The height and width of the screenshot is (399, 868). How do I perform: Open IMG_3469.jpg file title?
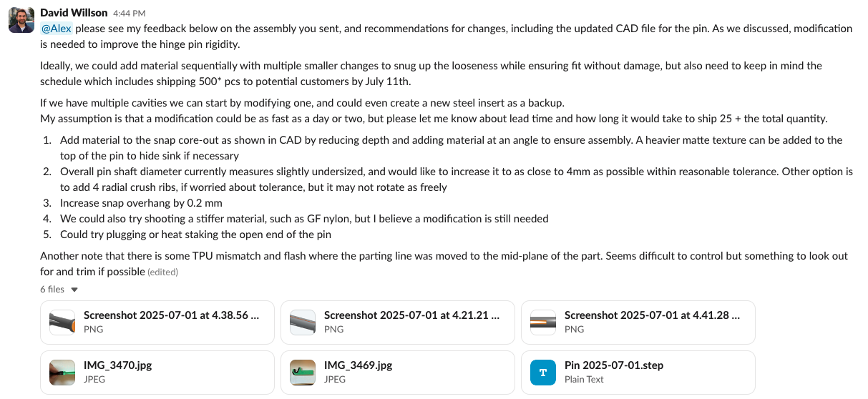(x=358, y=365)
